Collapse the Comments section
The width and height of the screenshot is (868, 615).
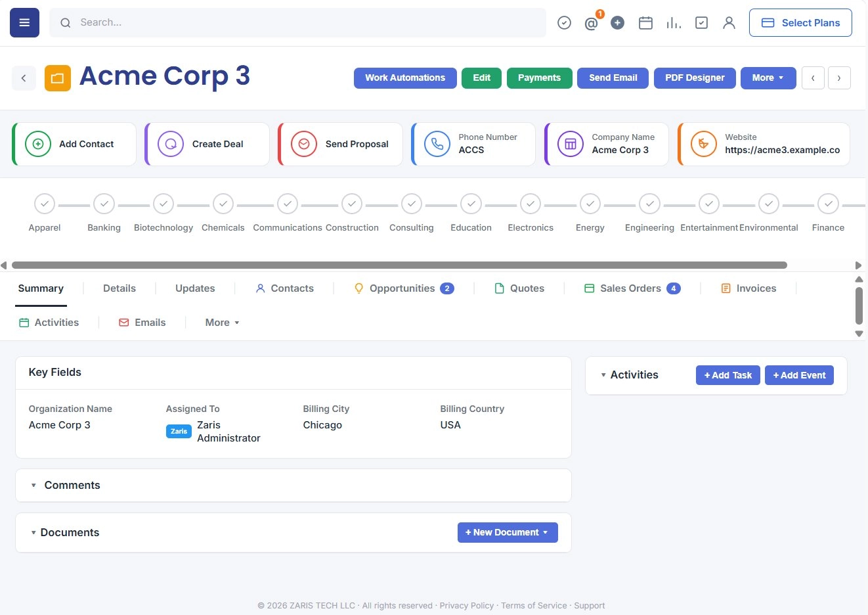click(x=33, y=486)
